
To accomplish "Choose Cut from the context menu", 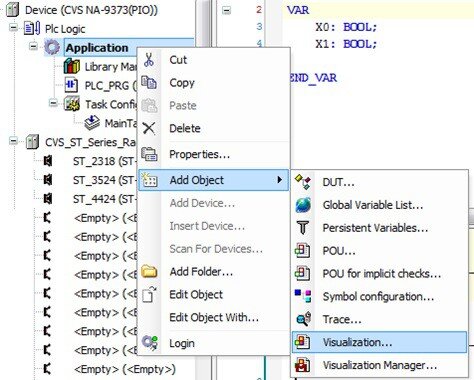I will [x=213, y=60].
